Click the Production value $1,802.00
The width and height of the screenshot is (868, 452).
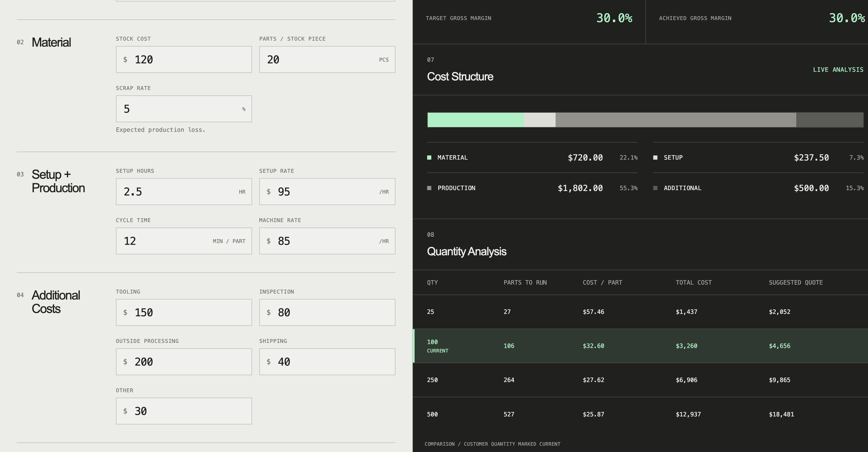(x=580, y=188)
